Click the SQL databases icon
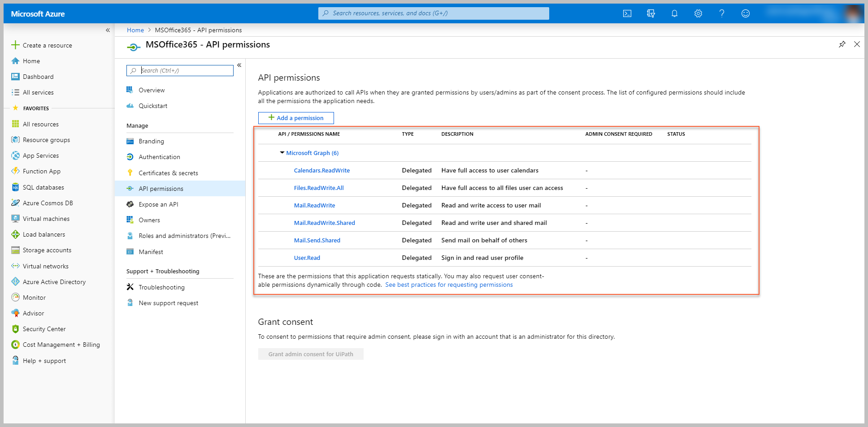868x427 pixels. (15, 187)
